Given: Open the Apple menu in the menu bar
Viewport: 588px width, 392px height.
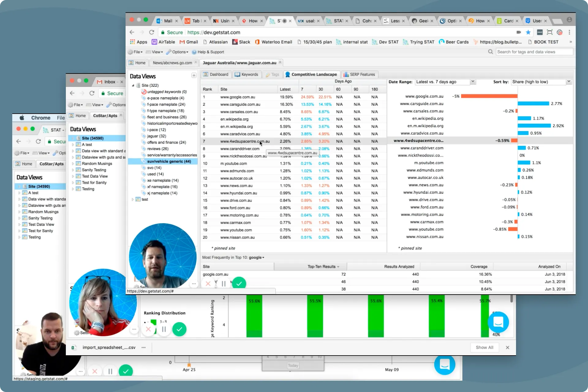Looking at the screenshot, I should 22,118.
